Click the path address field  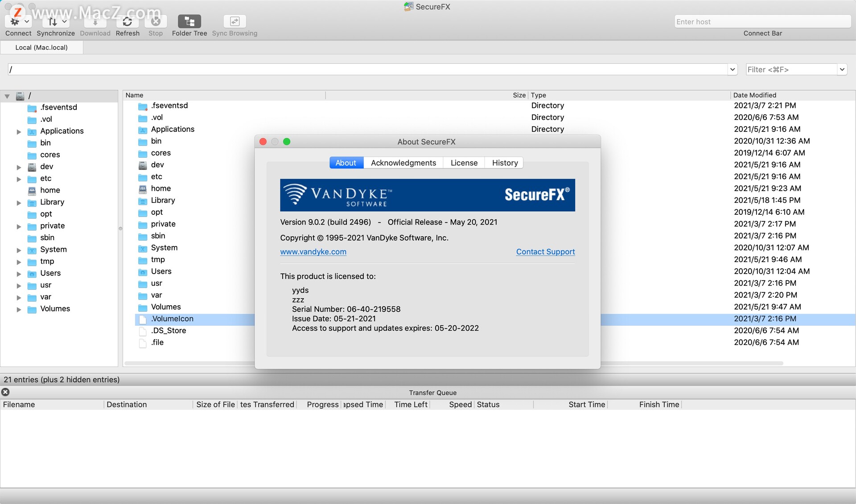click(367, 70)
